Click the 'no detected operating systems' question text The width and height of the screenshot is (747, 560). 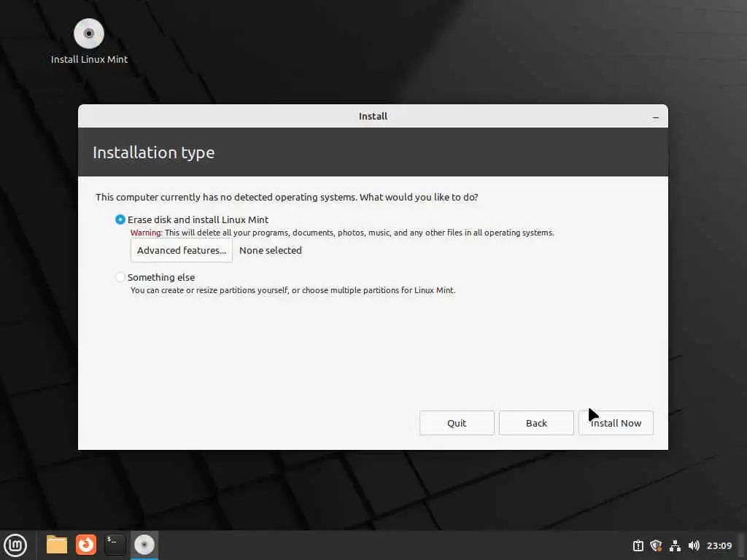click(287, 197)
